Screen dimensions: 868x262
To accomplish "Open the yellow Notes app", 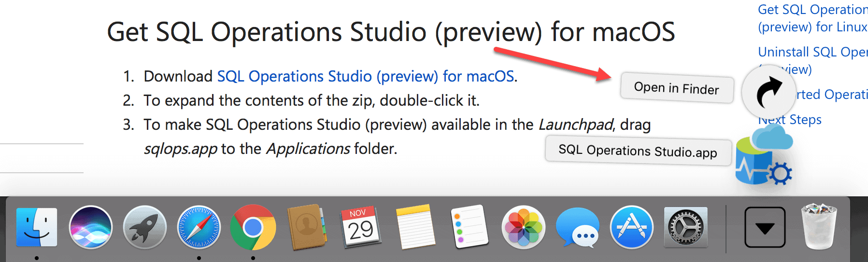I will click(415, 227).
